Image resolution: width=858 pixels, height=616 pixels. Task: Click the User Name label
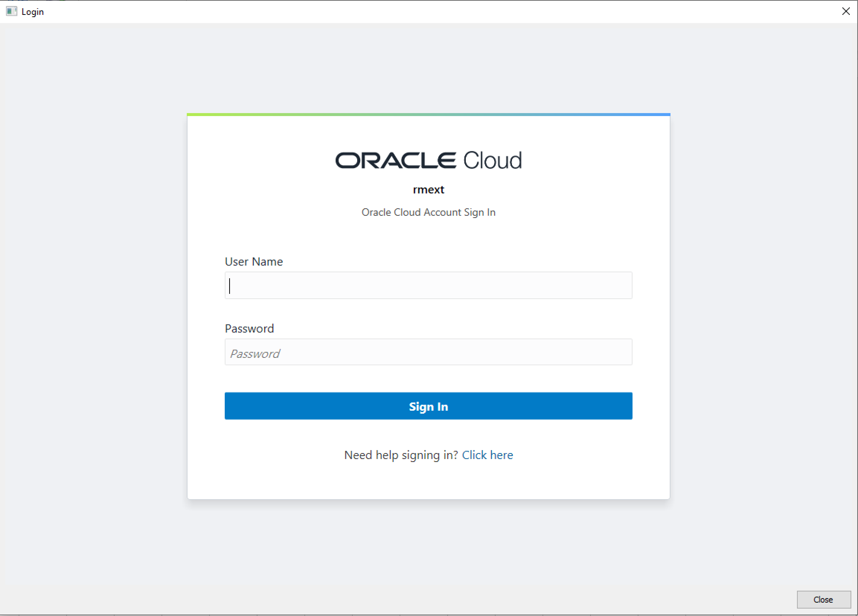pyautogui.click(x=253, y=262)
